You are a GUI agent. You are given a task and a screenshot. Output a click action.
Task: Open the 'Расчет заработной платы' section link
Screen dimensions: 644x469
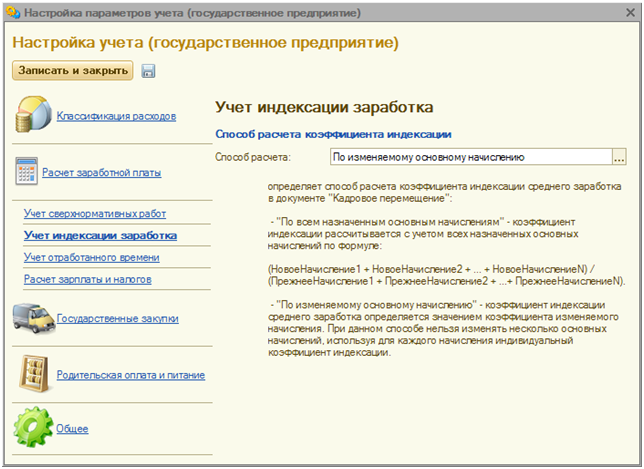101,173
